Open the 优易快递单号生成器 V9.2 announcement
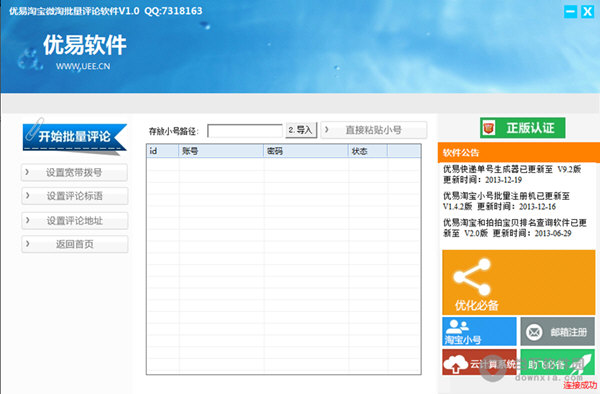 pos(512,174)
